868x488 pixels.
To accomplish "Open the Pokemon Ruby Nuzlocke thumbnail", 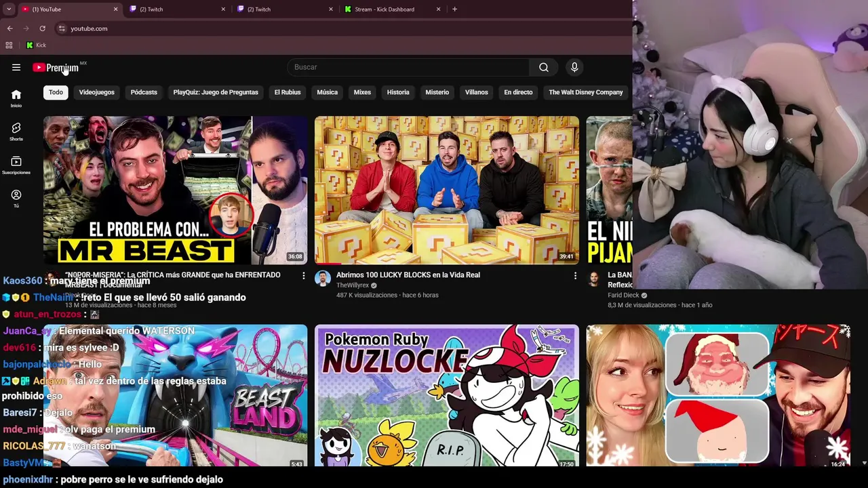I will (x=447, y=396).
